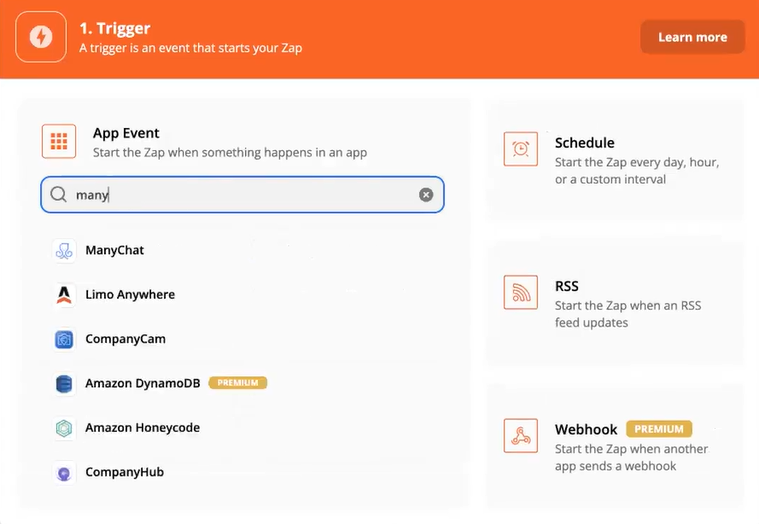Click the ManyChat app icon

pyautogui.click(x=64, y=251)
